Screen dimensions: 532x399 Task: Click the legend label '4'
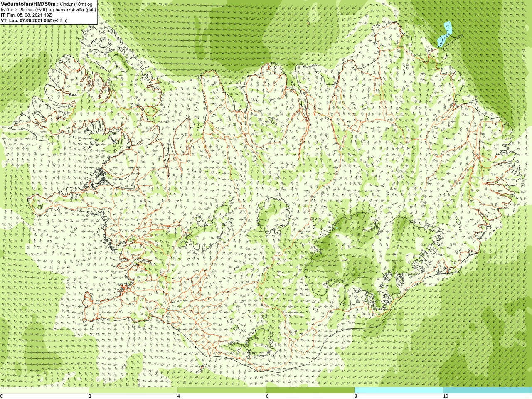(x=178, y=397)
